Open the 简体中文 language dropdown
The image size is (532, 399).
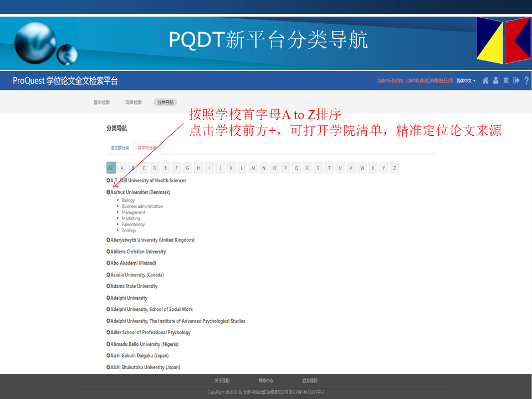(465, 81)
